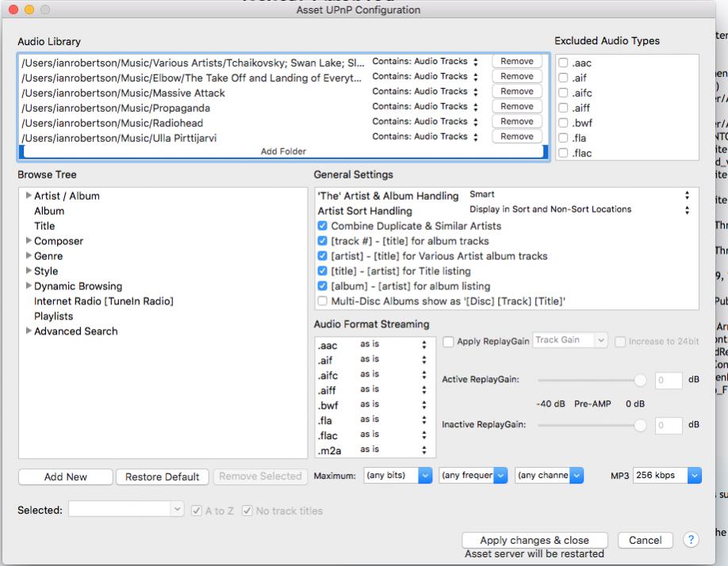Image resolution: width=728 pixels, height=566 pixels.
Task: Click Add Folder in Audio Library
Action: pyautogui.click(x=283, y=151)
